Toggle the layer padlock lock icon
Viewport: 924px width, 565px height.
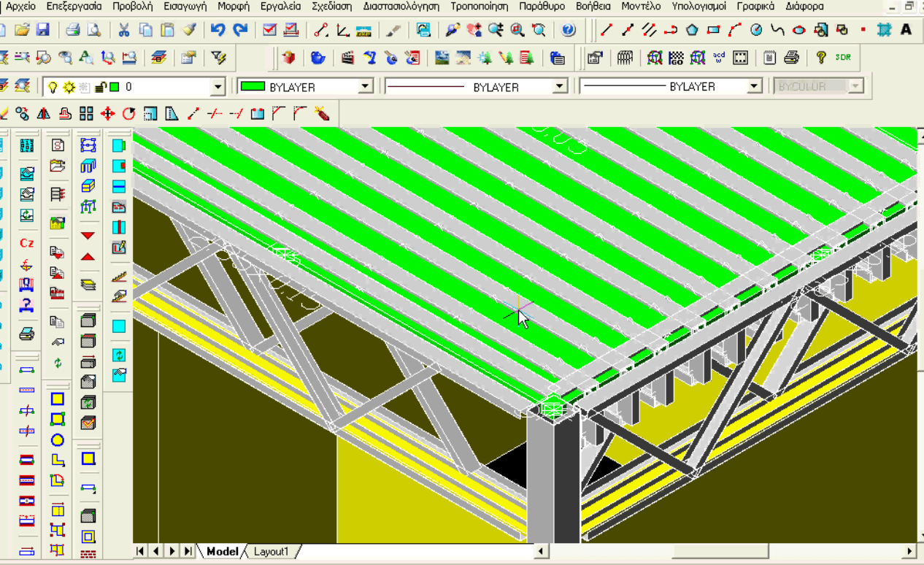[x=99, y=87]
